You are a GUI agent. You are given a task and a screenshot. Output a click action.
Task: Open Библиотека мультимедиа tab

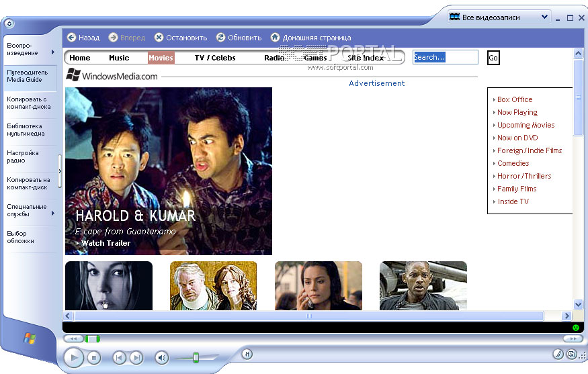(x=30, y=130)
